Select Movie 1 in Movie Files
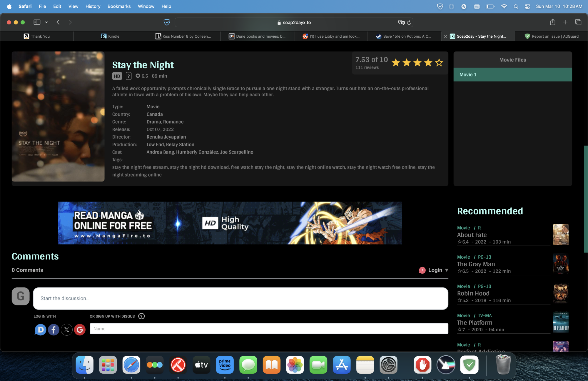Image resolution: width=588 pixels, height=381 pixels. pos(512,75)
